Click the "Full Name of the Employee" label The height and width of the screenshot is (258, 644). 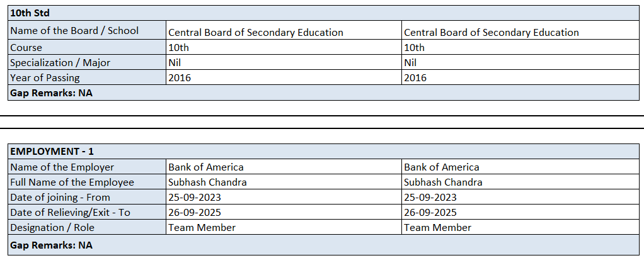(72, 182)
